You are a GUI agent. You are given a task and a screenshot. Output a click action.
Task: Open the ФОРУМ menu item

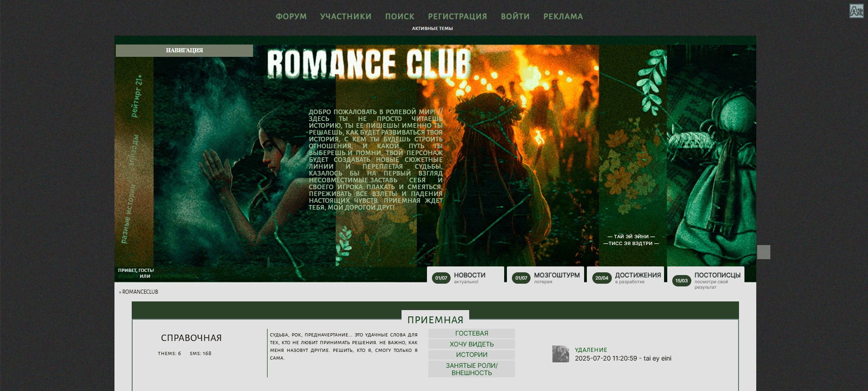[x=291, y=16]
